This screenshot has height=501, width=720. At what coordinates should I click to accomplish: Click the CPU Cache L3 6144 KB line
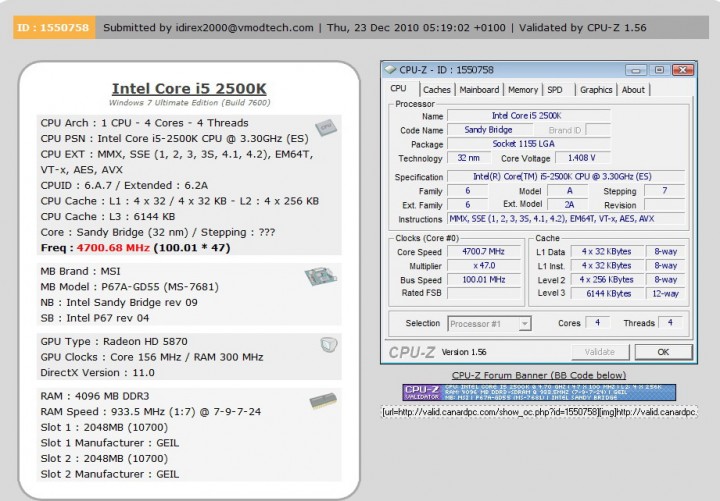(x=108, y=217)
